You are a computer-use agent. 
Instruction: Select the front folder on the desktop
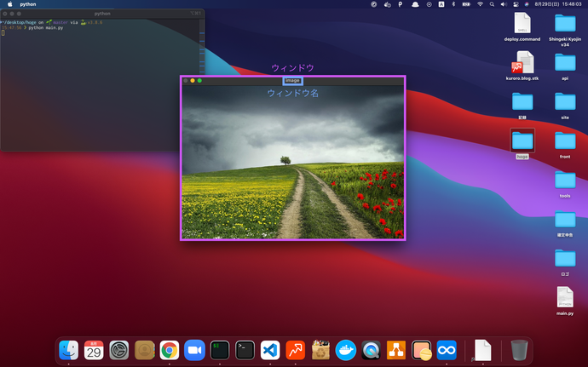(x=565, y=145)
